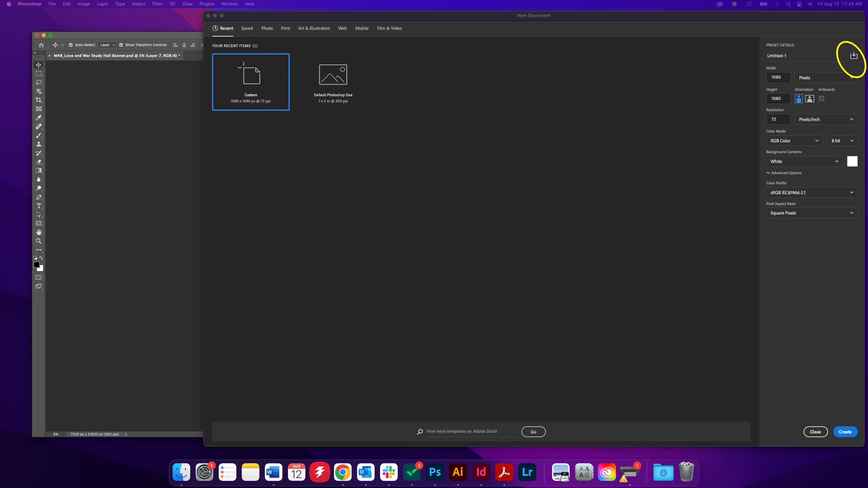Click the Create button
Image resolution: width=868 pixels, height=488 pixels.
click(845, 432)
